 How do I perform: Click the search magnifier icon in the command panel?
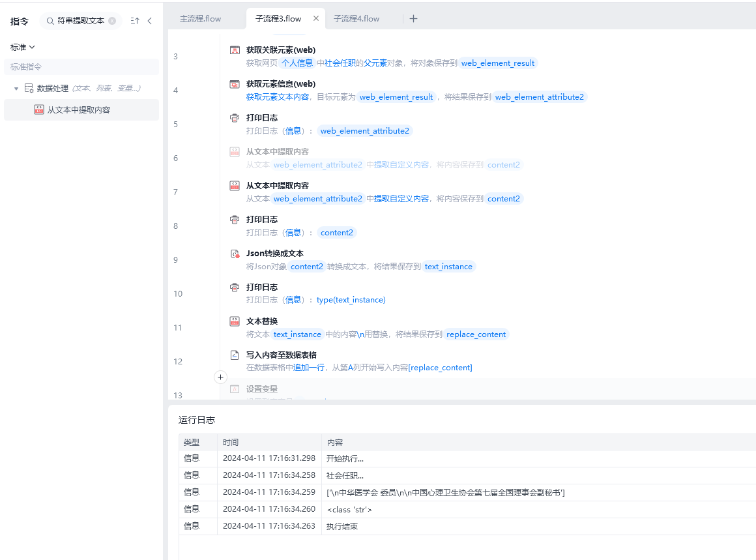pos(50,21)
